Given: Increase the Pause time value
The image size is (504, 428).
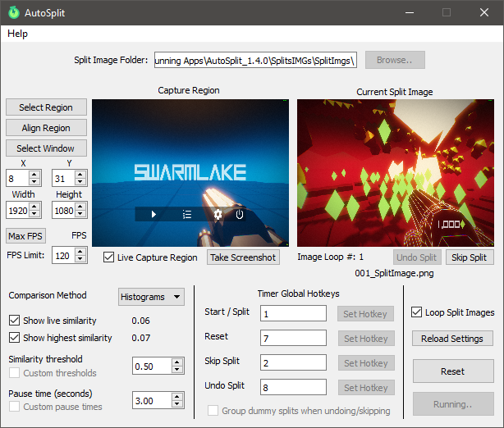Looking at the screenshot, I should 177,396.
